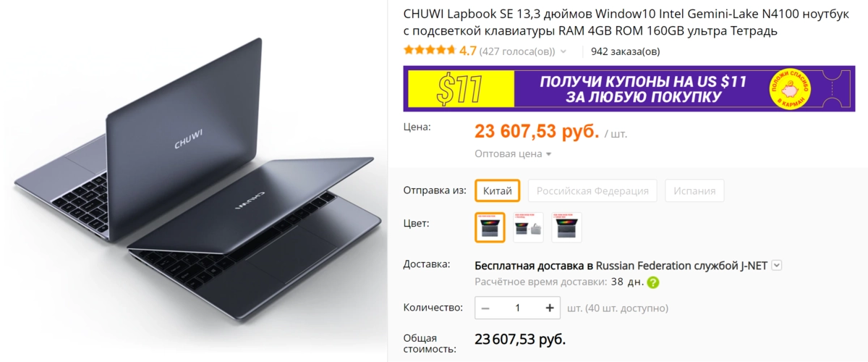The image size is (868, 362).
Task: Select shipping from Испания
Action: pyautogui.click(x=694, y=190)
